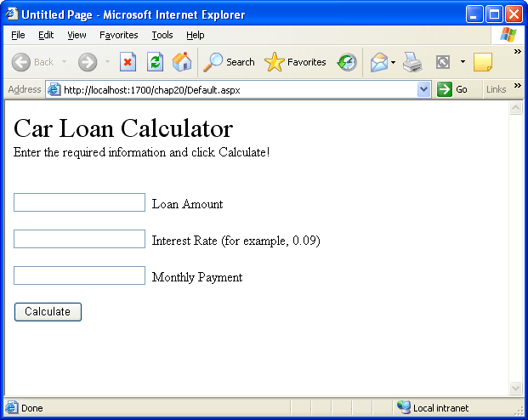Focus the Loan Amount text field
The height and width of the screenshot is (420, 528).
pyautogui.click(x=80, y=202)
